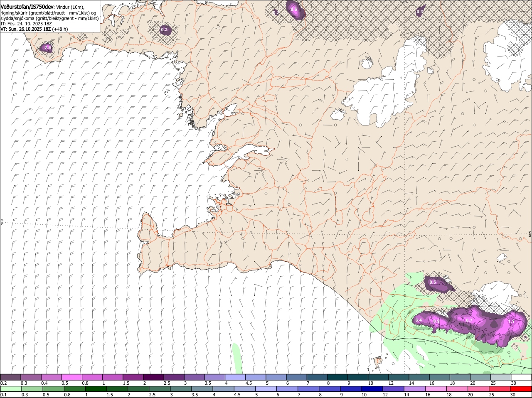This screenshot has width=532, height=398.
Task: Click the '7' label in the upper legend row
Action: tap(308, 383)
